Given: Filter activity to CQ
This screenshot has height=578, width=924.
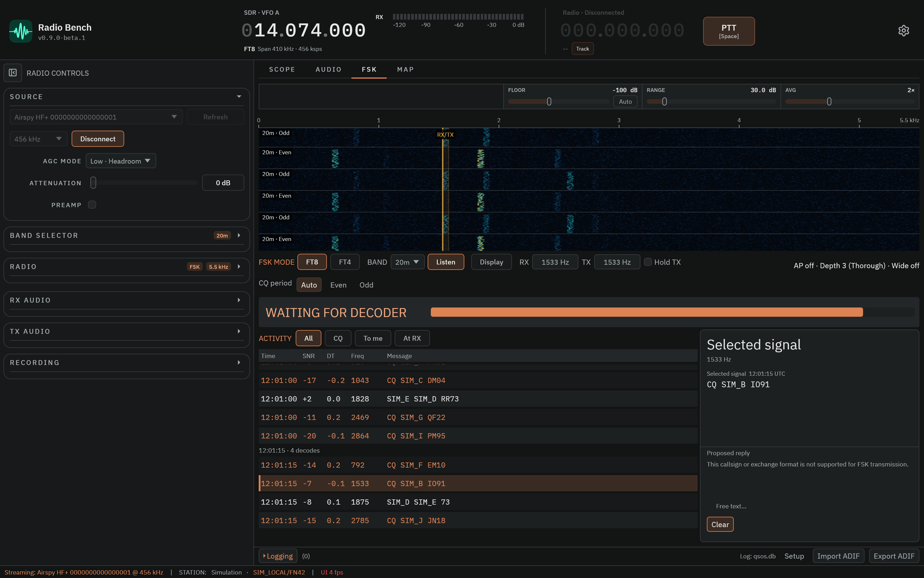Looking at the screenshot, I should click(338, 338).
